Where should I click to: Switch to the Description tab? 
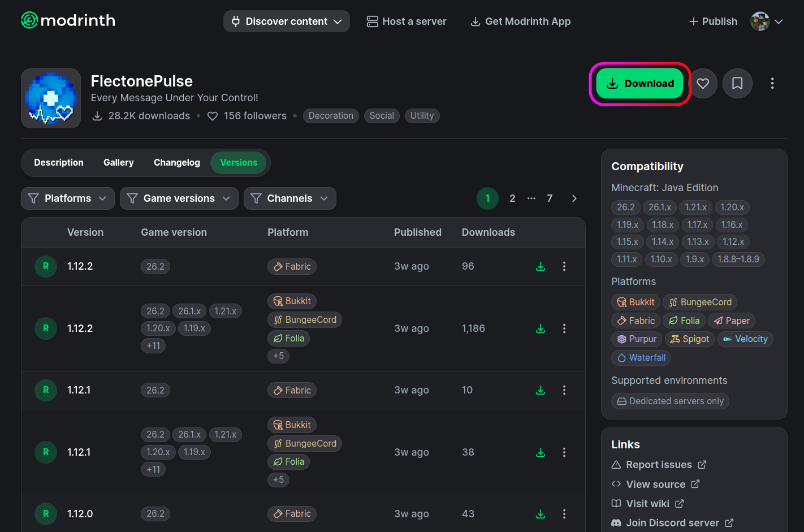pos(59,163)
